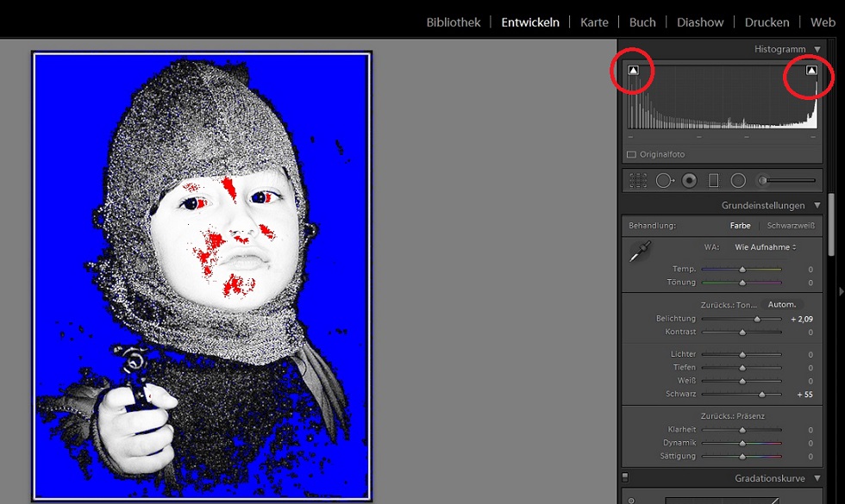Viewport: 845px width, 504px height.
Task: Collapse the Grundeinstellungen panel
Action: (x=817, y=206)
